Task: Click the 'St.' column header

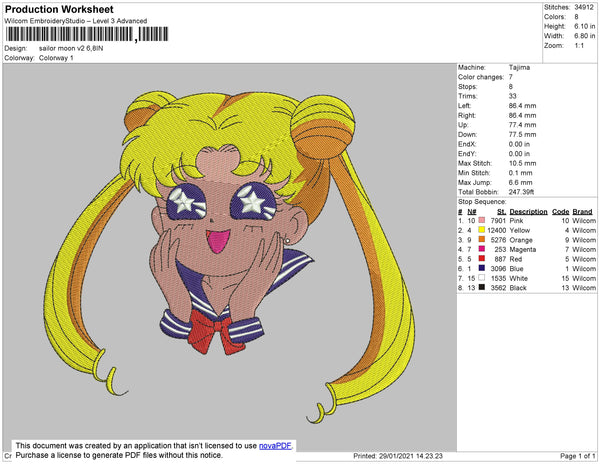Action: (502, 212)
